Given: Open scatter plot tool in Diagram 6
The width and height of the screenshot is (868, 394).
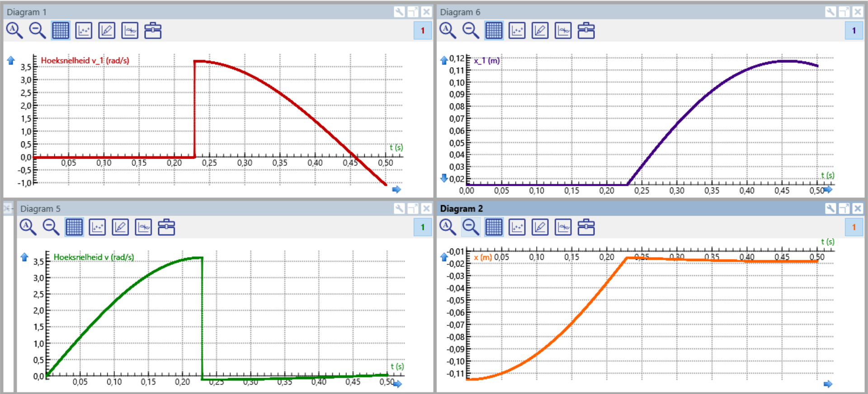Looking at the screenshot, I should [517, 31].
